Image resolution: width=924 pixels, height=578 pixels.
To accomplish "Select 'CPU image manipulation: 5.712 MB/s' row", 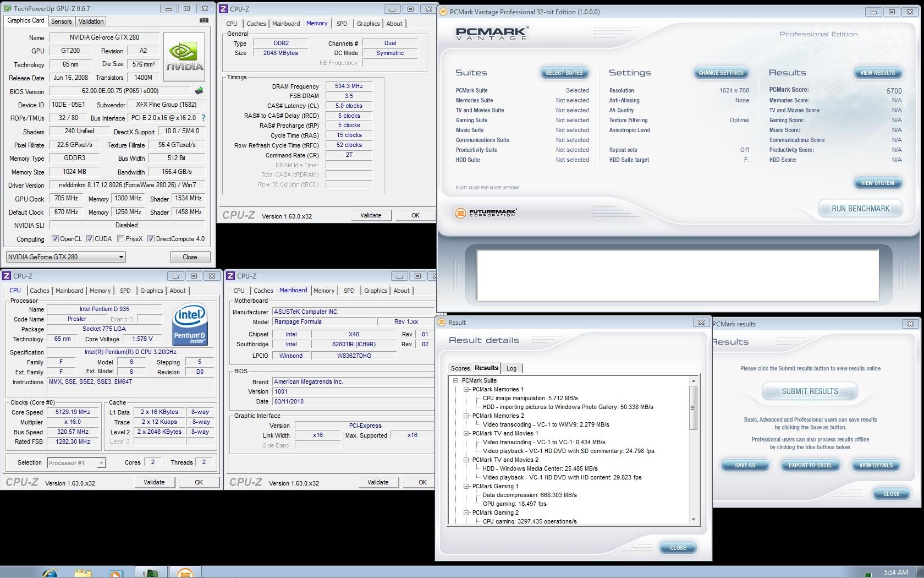I will 530,398.
